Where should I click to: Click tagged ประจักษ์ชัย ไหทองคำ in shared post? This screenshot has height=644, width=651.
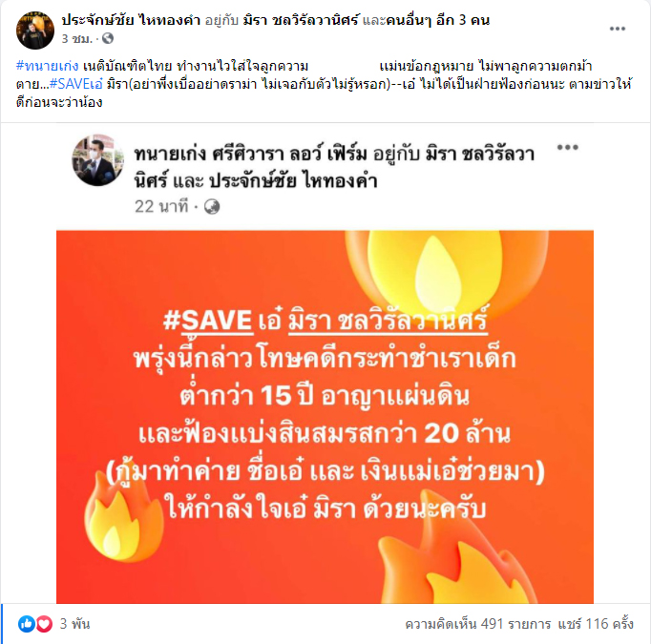(x=293, y=181)
